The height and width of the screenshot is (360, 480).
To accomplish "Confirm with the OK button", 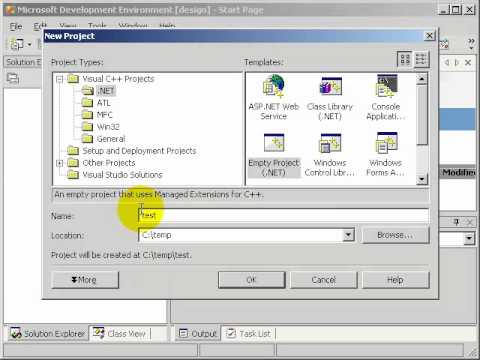I will [x=252, y=280].
